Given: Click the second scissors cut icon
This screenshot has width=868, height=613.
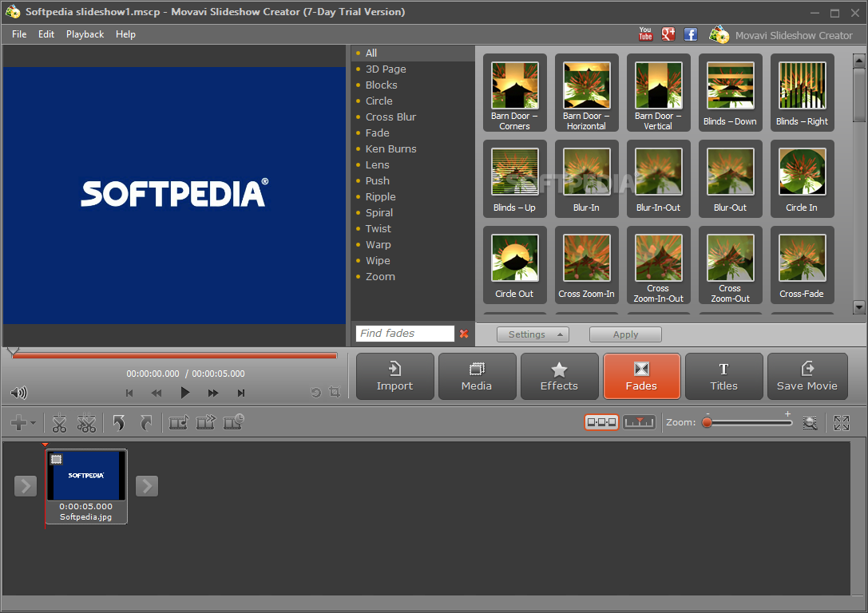Looking at the screenshot, I should [x=86, y=423].
